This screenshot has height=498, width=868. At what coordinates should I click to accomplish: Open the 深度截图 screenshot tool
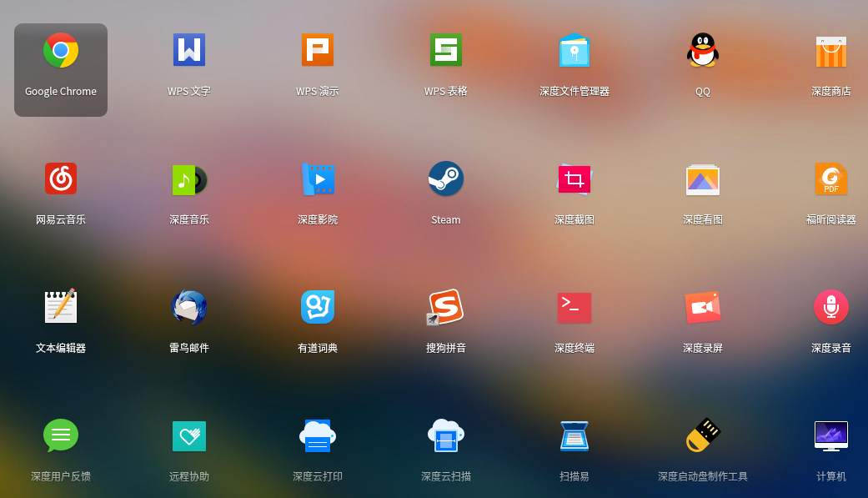tap(574, 179)
